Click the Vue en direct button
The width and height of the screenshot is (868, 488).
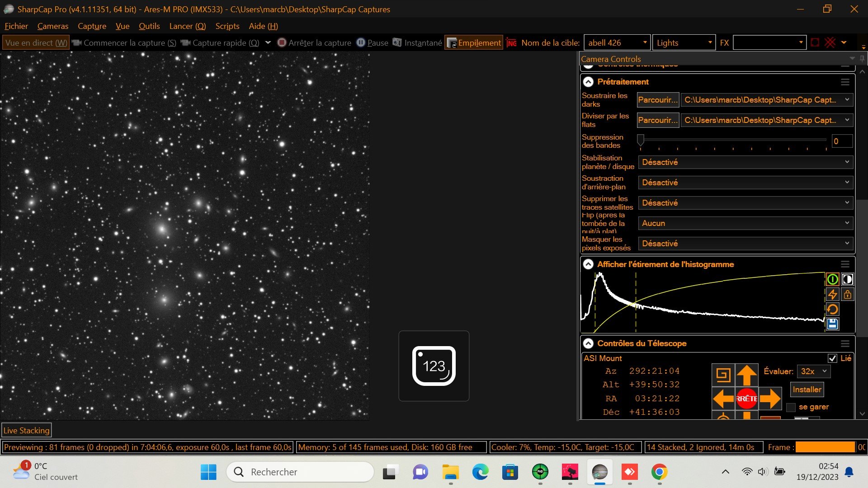[36, 43]
